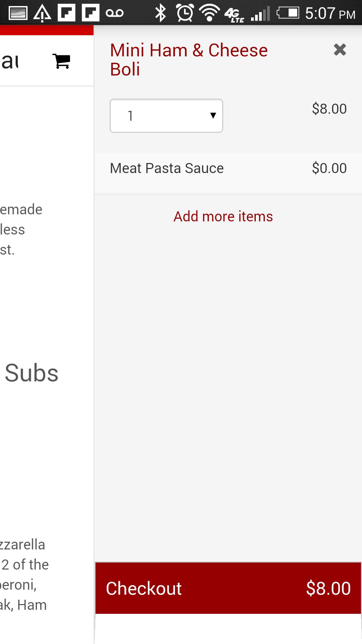Tap the warning triangle notification icon

coord(42,13)
